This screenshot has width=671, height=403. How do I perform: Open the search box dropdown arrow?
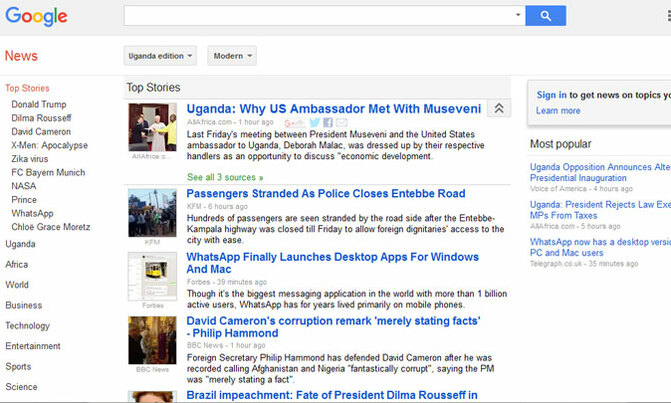pos(518,15)
